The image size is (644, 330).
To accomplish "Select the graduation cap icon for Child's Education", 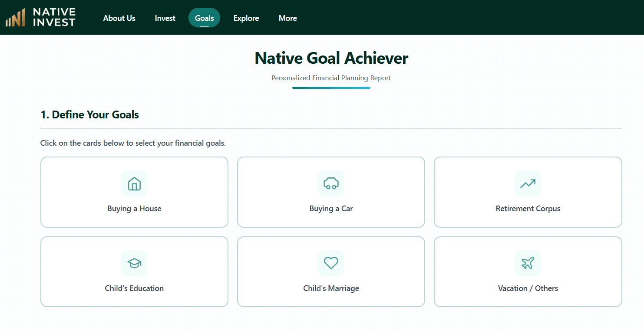I will [134, 263].
